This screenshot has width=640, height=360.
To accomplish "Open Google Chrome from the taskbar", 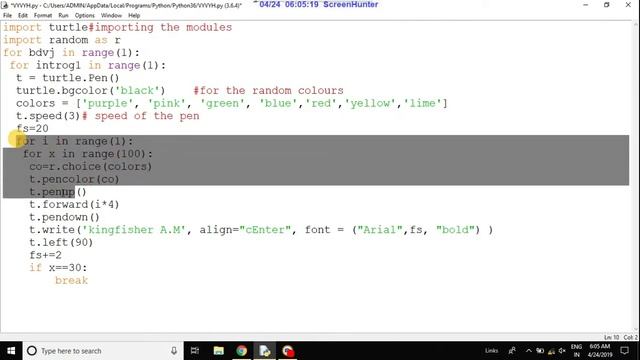I will point(242,351).
